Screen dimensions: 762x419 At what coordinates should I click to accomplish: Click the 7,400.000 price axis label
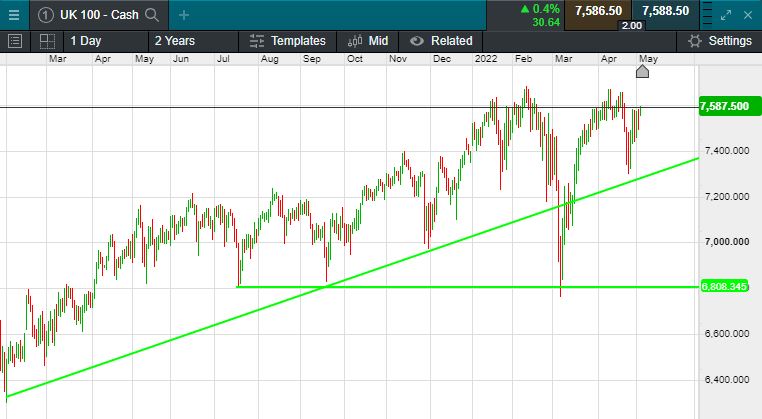tap(727, 151)
